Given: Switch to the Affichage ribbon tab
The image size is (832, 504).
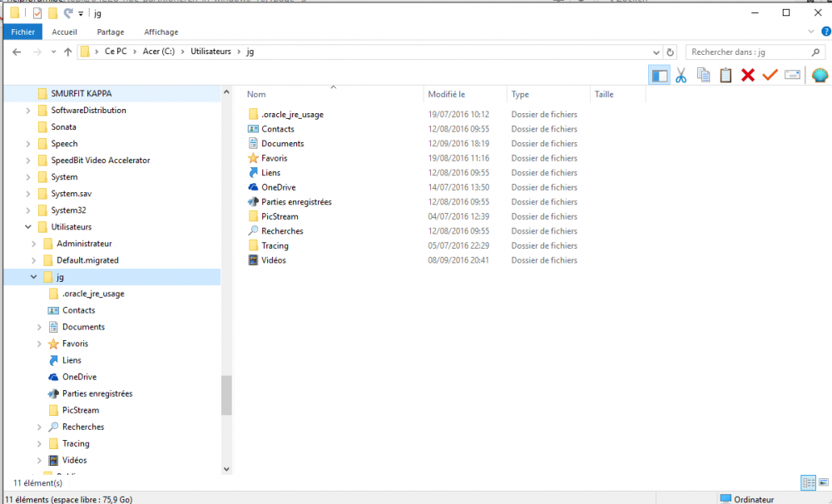Looking at the screenshot, I should tap(161, 32).
